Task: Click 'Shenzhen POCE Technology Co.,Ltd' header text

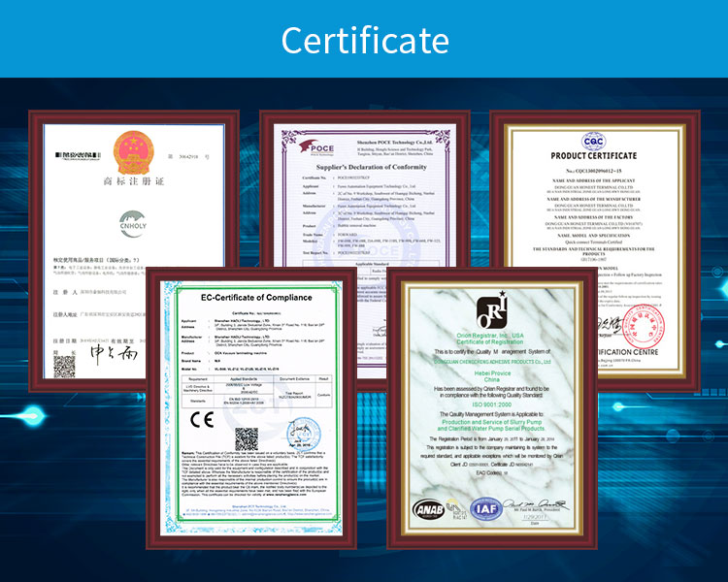Action: (395, 142)
